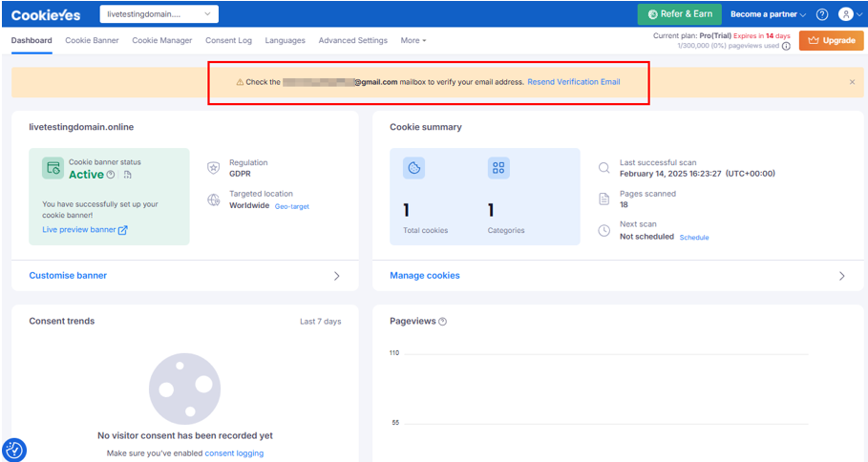
Task: Click the info icon beside pageviews used
Action: [786, 46]
